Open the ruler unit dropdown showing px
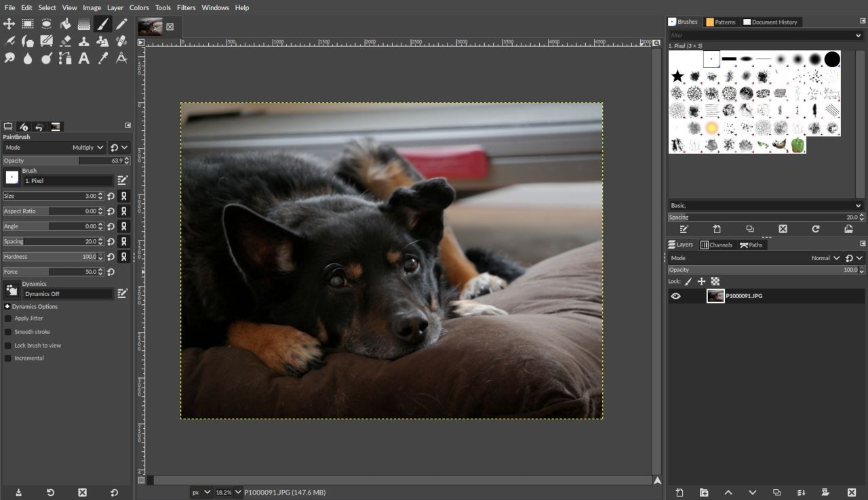Image resolution: width=868 pixels, height=500 pixels. [201, 493]
